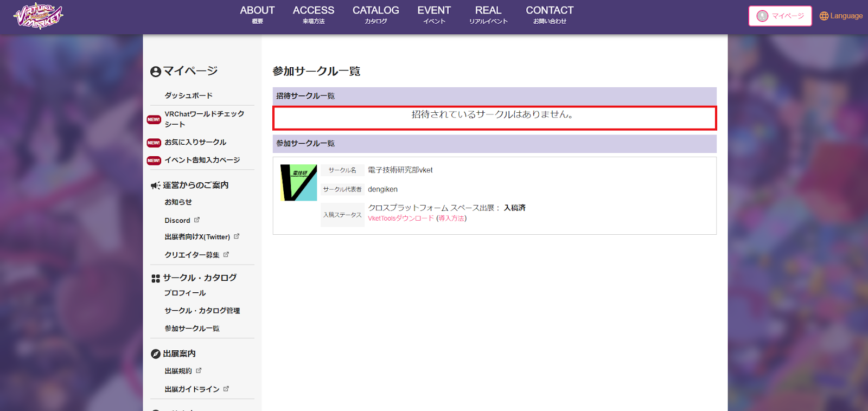
Task: Click the Virtual Market logo
Action: pos(38,16)
